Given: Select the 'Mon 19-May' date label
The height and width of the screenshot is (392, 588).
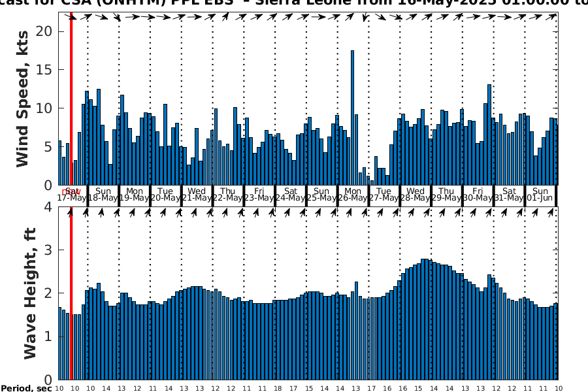Looking at the screenshot, I should 134,194.
